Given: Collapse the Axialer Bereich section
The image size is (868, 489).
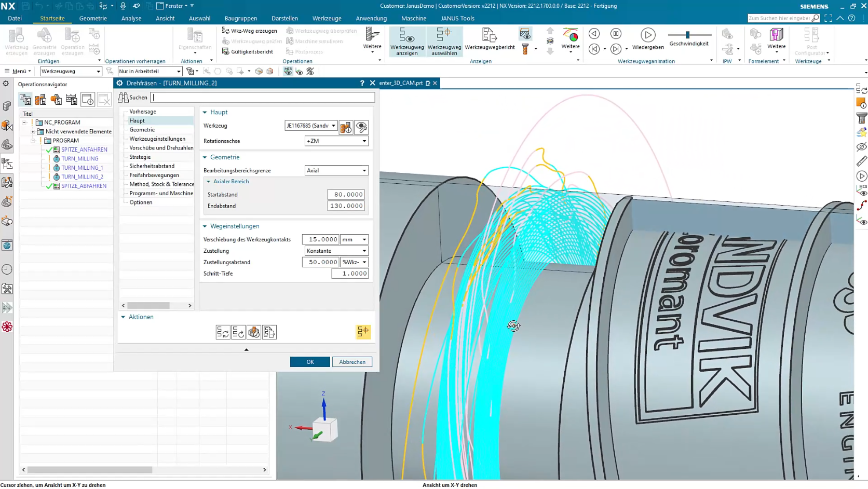Looking at the screenshot, I should (x=209, y=182).
